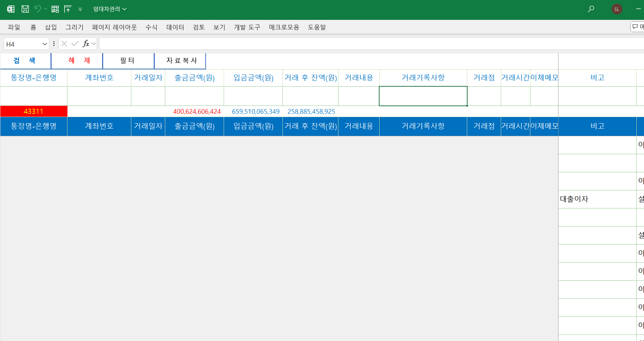The height and width of the screenshot is (341, 644).
Task: Open the 보기 ribbon tab
Action: (x=219, y=27)
